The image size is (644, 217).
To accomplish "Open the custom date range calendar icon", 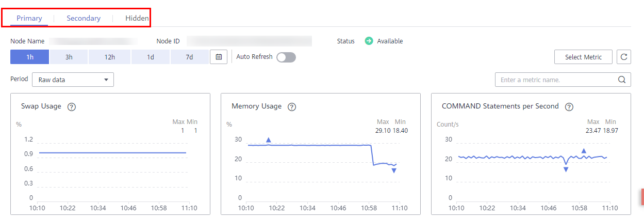I will [x=218, y=57].
